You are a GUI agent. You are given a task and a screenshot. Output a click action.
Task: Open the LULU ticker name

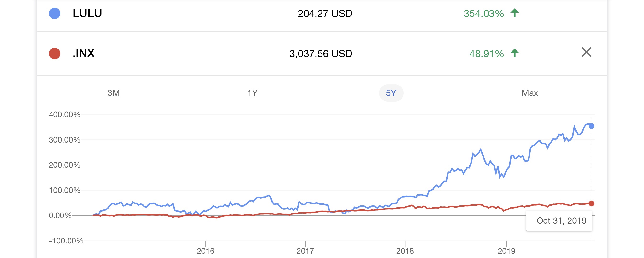(87, 13)
